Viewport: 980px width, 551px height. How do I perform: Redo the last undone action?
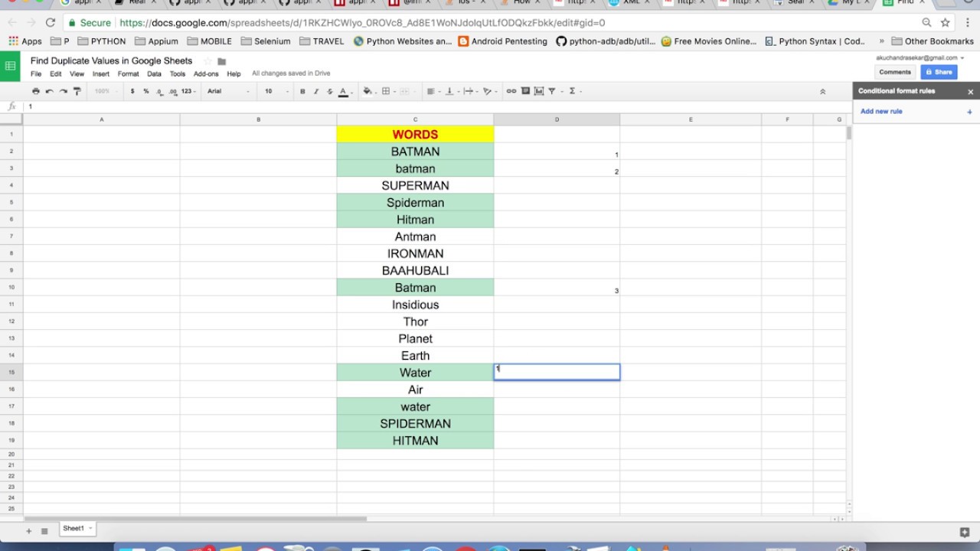tap(64, 91)
